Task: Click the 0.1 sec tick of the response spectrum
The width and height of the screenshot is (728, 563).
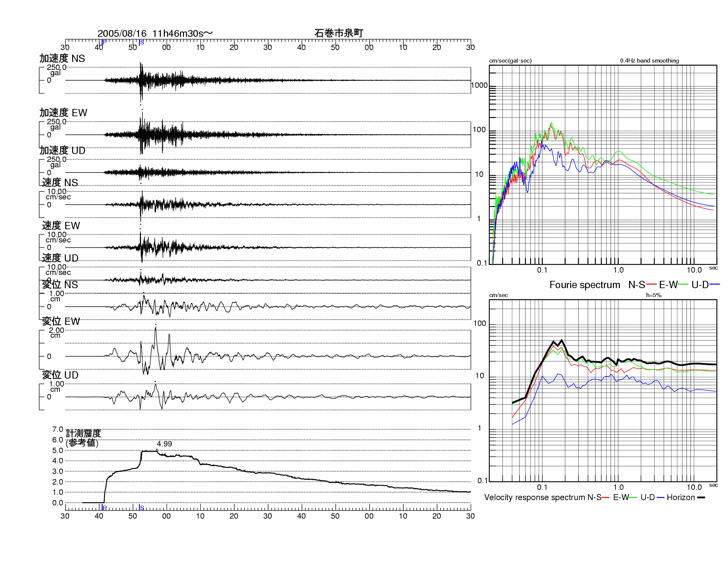Action: click(x=542, y=487)
